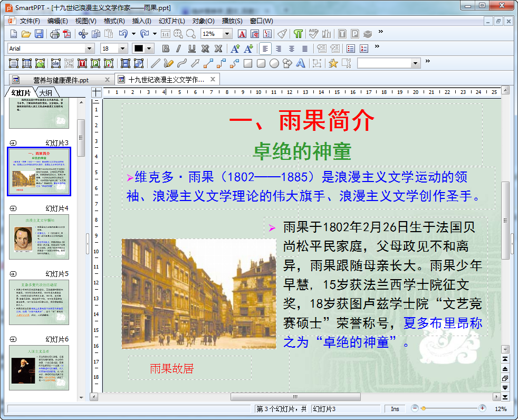Switch to the 营养与健康课件.ppt document tab
Viewport: 518px width, 420px height.
pos(61,80)
